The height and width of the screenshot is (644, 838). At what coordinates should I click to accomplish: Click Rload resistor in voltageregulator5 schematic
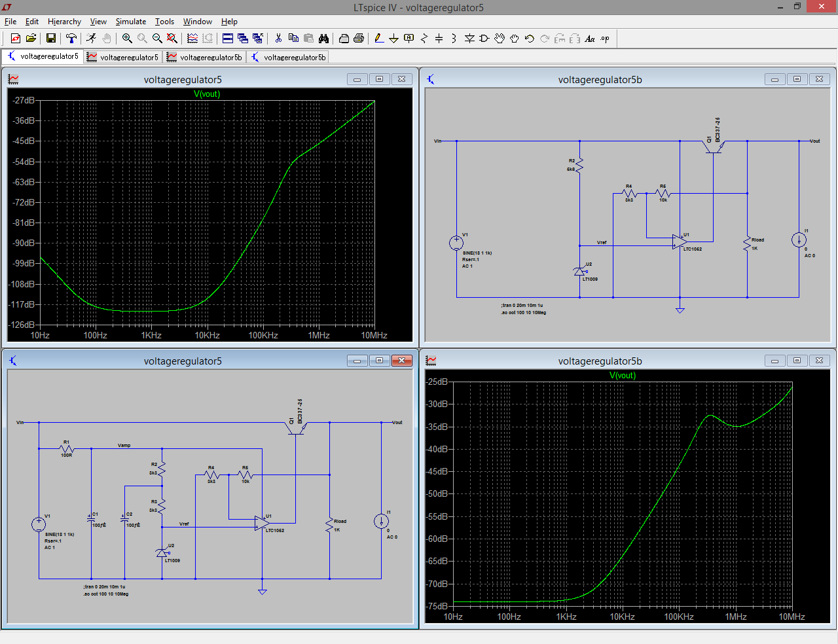tap(329, 524)
